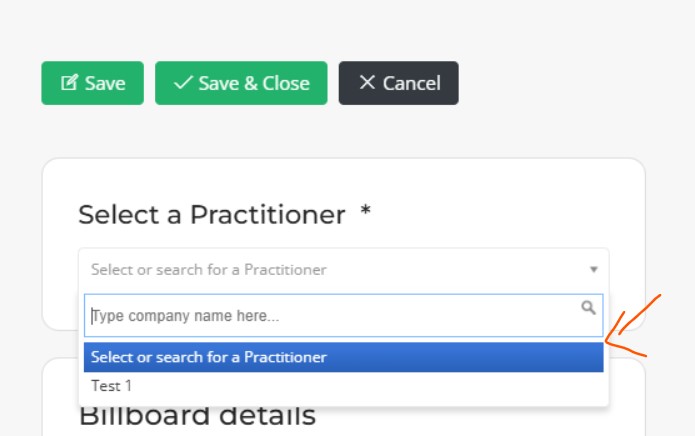Click the X icon on Cancel button
Screen dimensions: 695x436
click(367, 82)
